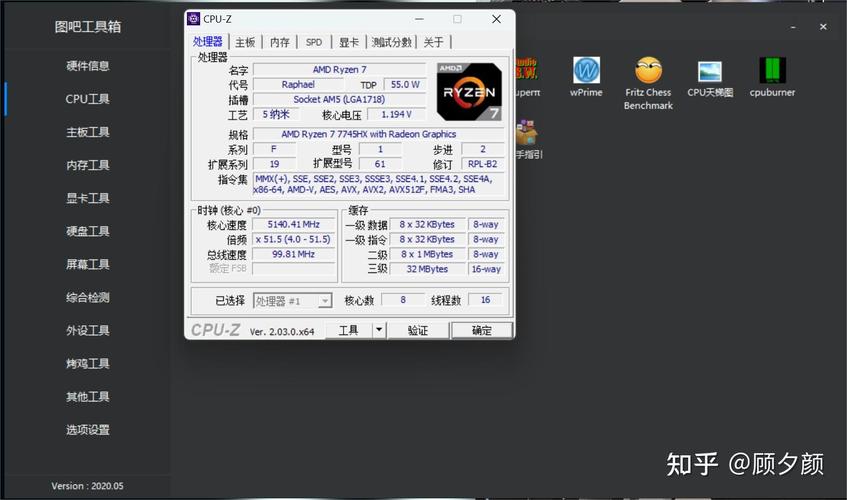Click the Raphael code name field
Image resolution: width=847 pixels, height=500 pixels.
point(298,85)
